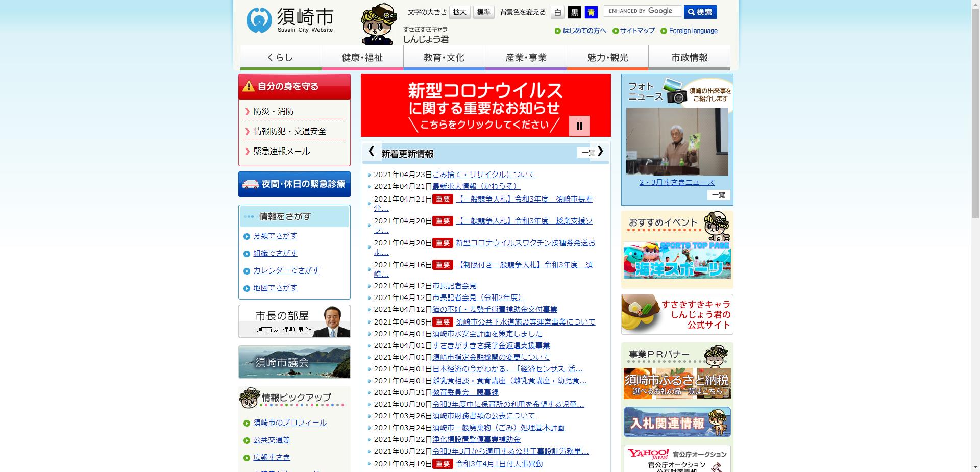
Task: Open the 魅力・観光 navigation tab
Action: pos(607,58)
